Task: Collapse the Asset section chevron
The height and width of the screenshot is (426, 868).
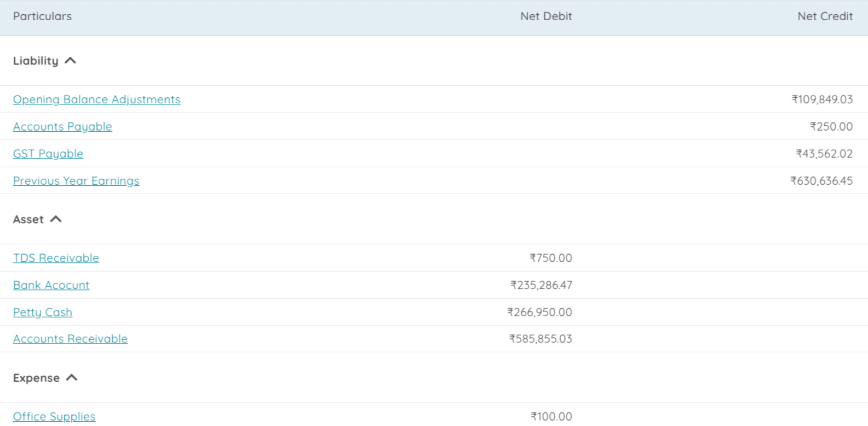Action: 56,219
